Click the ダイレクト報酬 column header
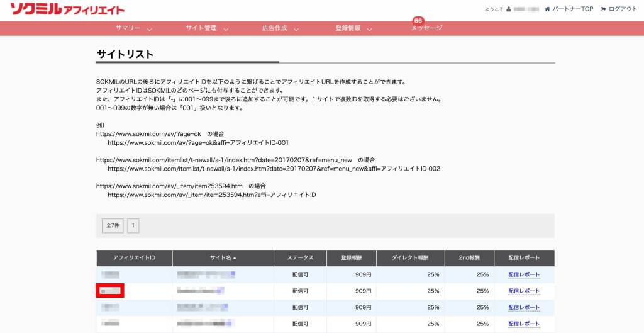 tap(410, 257)
